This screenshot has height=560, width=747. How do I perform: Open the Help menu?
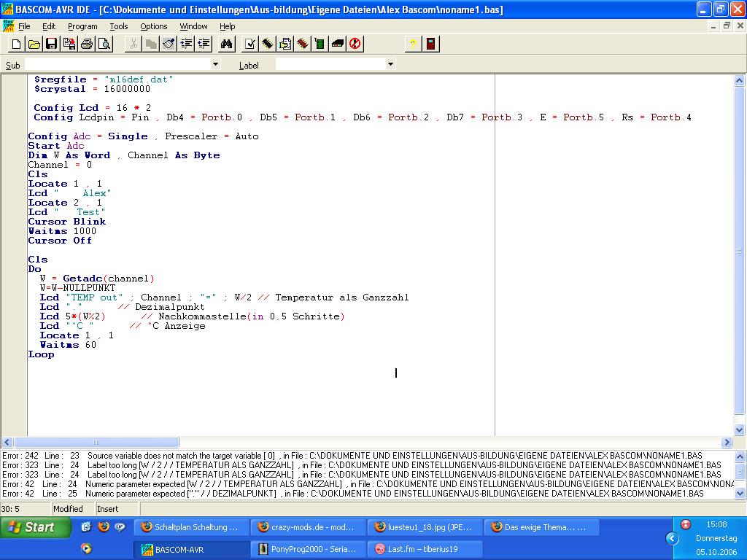pos(228,26)
